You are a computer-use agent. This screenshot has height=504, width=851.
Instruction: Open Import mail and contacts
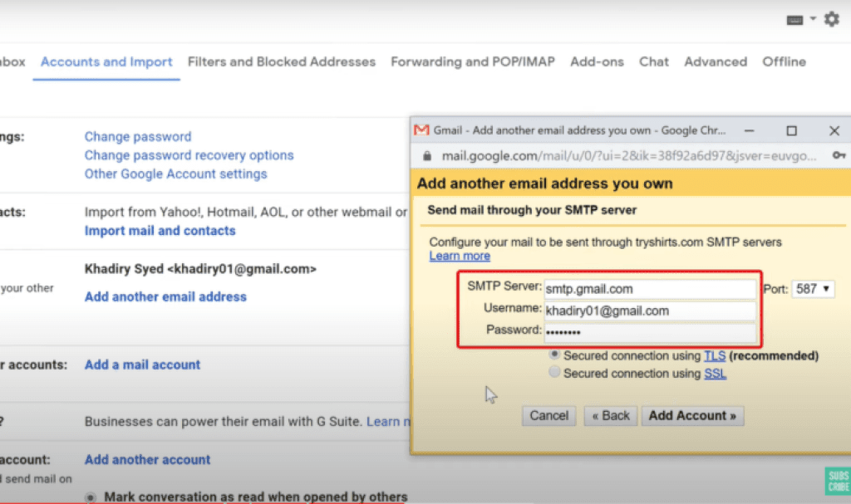click(160, 231)
